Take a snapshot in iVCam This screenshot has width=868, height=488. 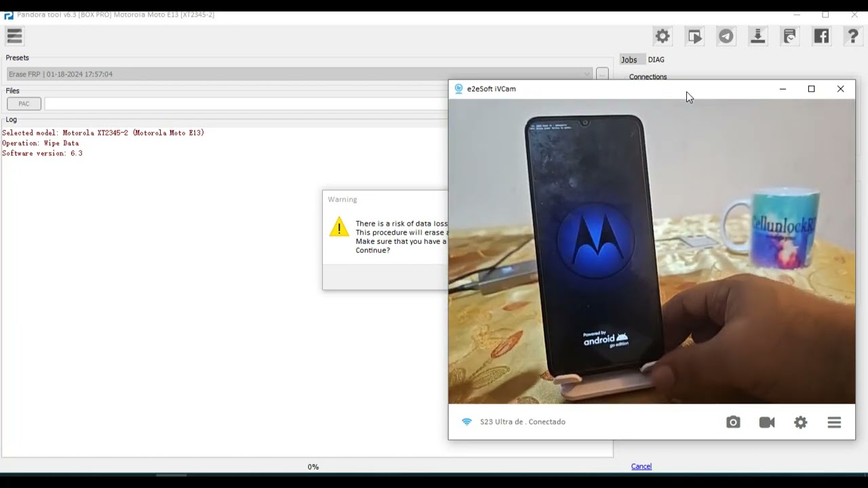click(x=733, y=422)
